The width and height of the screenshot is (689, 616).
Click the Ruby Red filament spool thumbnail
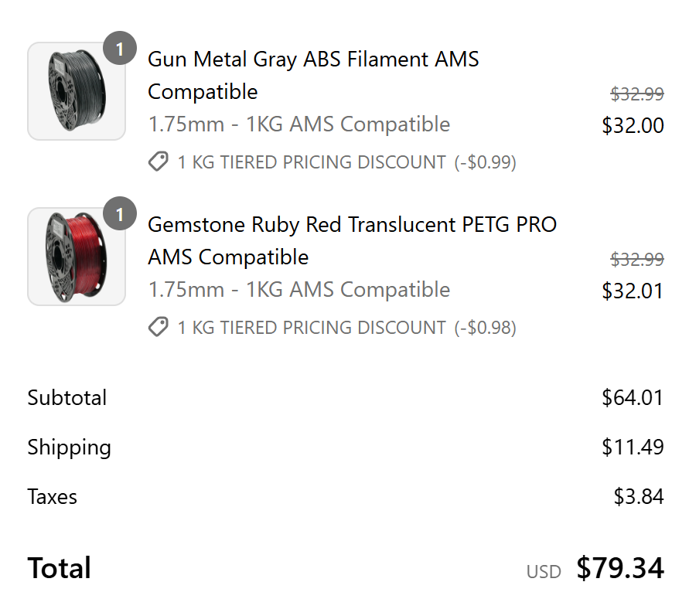(x=77, y=257)
